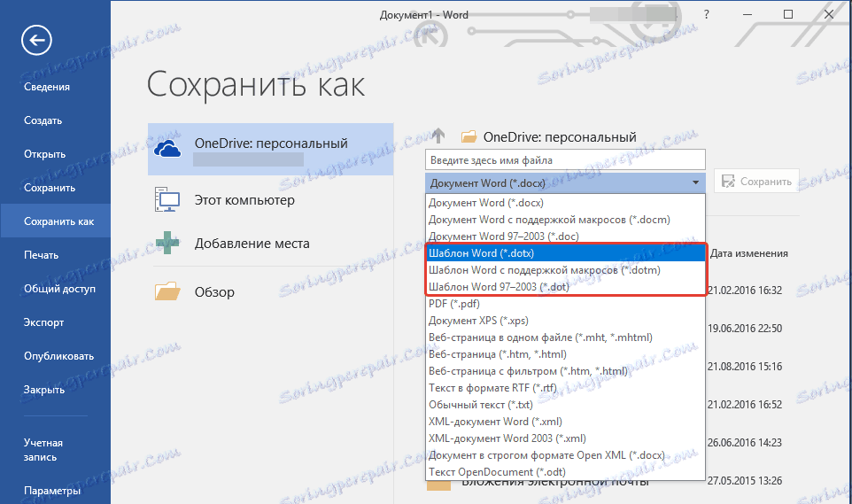The image size is (852, 504).
Task: Choose XML-документ Word (*.xml)
Action: [x=565, y=422]
